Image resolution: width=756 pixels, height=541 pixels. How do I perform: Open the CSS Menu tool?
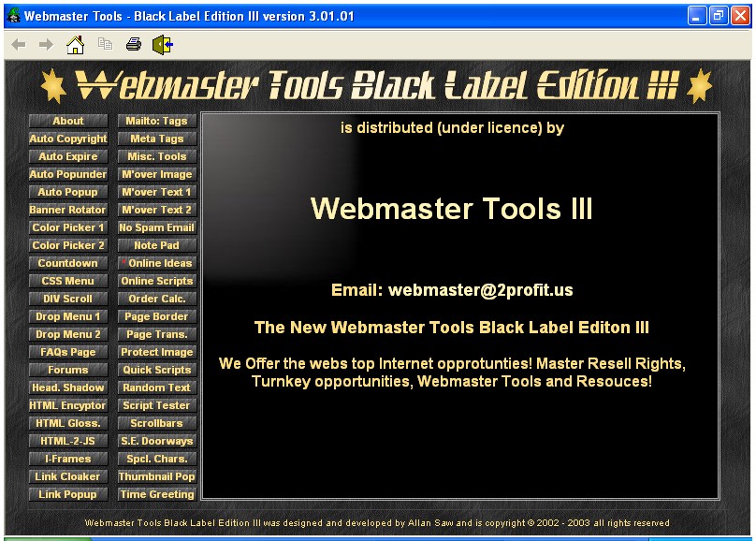(x=68, y=281)
